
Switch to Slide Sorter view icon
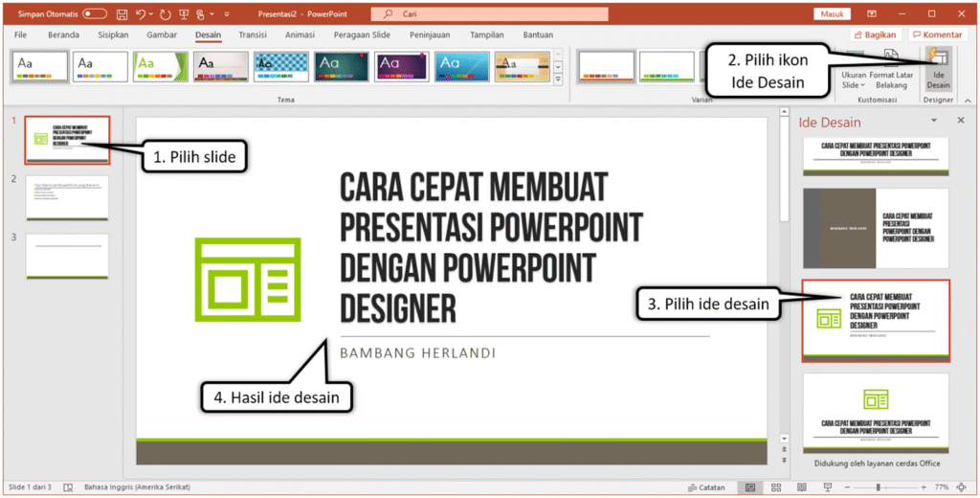click(776, 487)
